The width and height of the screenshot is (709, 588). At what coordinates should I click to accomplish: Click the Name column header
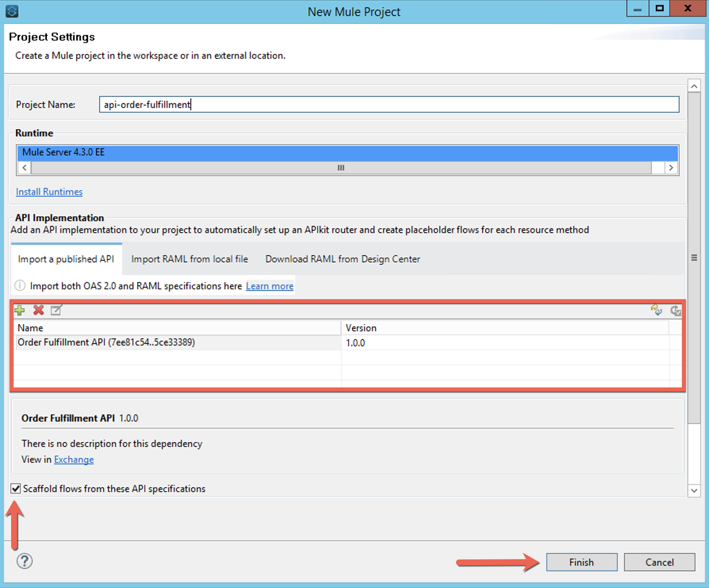178,328
